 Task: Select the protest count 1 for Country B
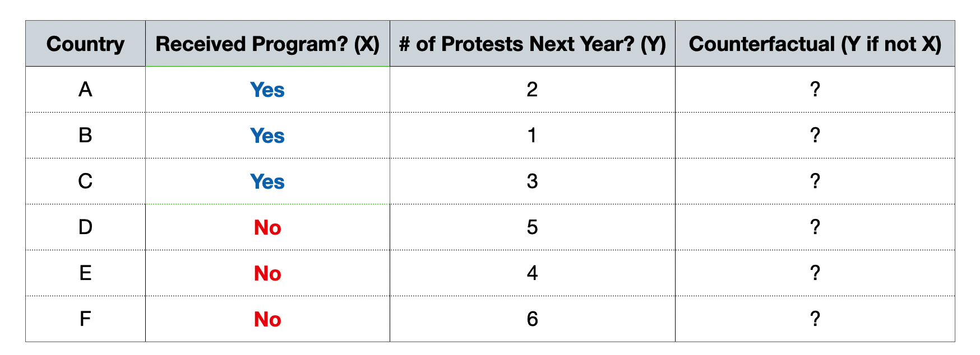tap(532, 136)
